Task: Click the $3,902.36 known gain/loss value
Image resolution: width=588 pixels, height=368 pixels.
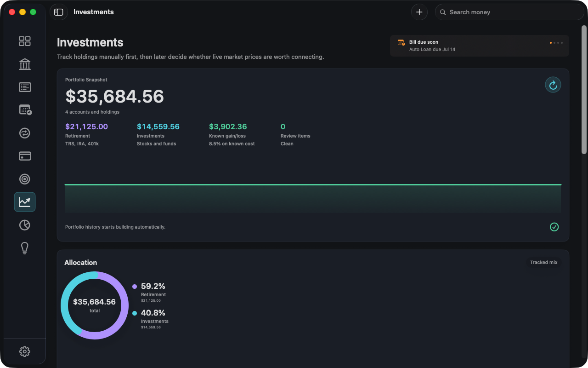Action: click(x=228, y=126)
